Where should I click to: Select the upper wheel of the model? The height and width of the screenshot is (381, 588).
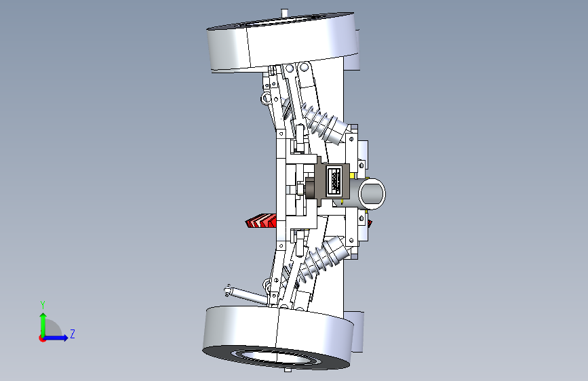[x=282, y=41]
